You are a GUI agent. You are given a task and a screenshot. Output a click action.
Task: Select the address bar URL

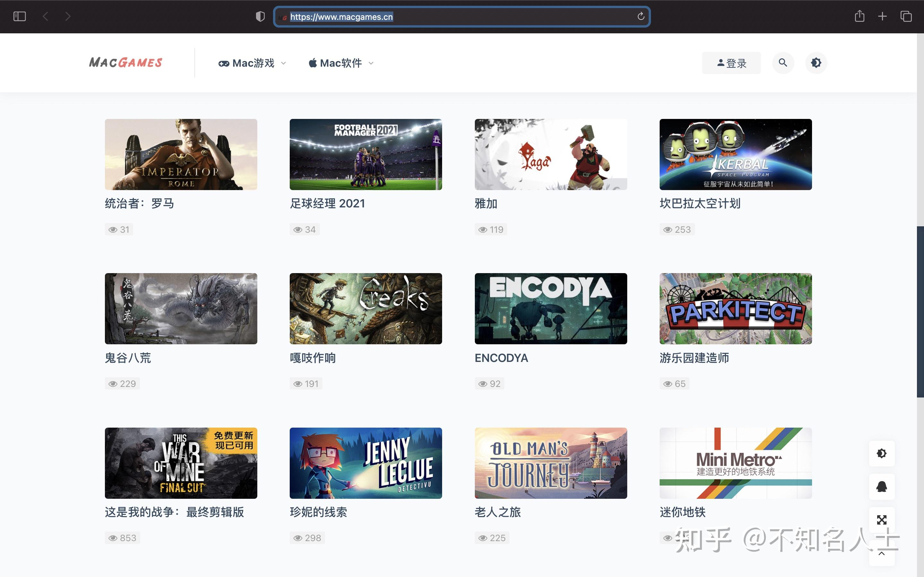click(342, 16)
